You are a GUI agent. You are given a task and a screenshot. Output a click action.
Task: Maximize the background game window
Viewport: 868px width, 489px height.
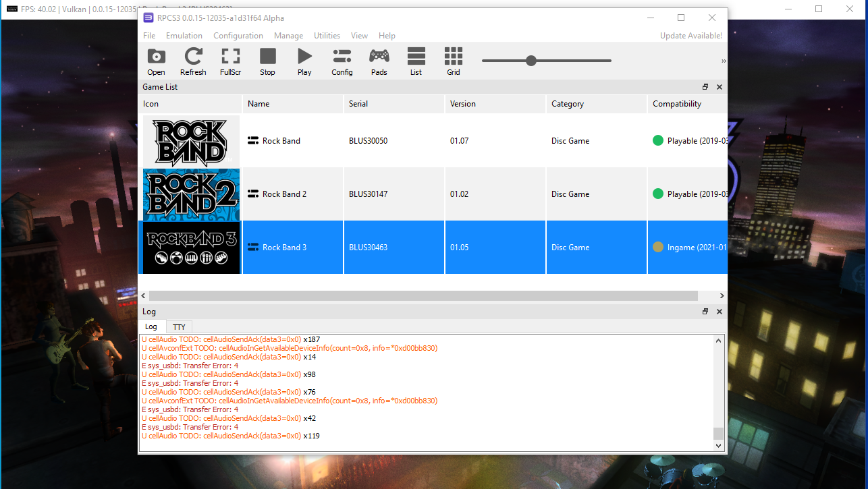coord(819,9)
